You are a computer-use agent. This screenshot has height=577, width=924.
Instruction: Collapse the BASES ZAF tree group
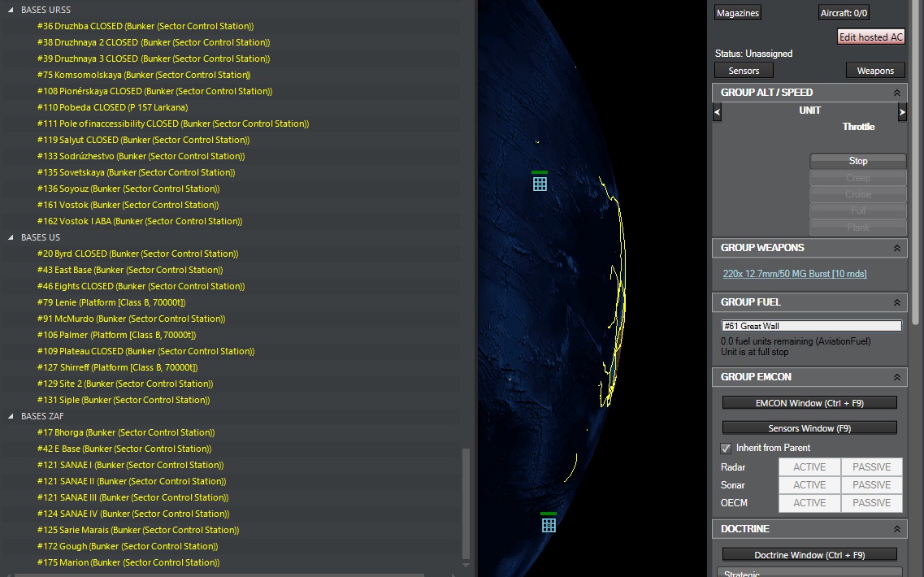[x=11, y=416]
